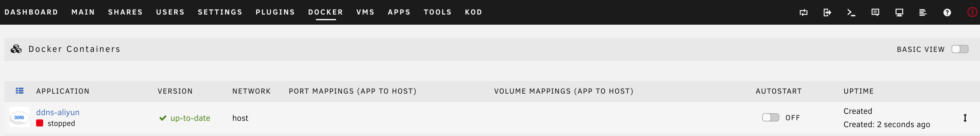The width and height of the screenshot is (980, 136).
Task: Open the terminal icon in top bar
Action: point(851,13)
